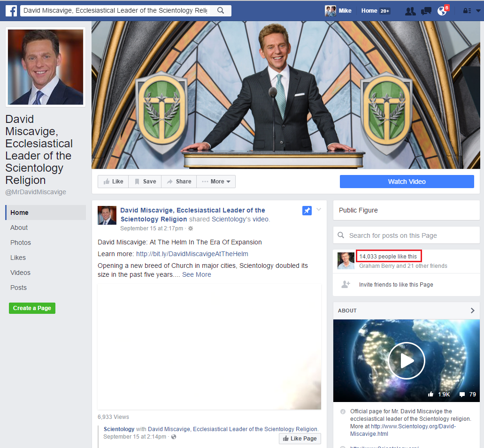Screen dimensions: 484x448
Task: Play the About section video
Action: [x=407, y=360]
